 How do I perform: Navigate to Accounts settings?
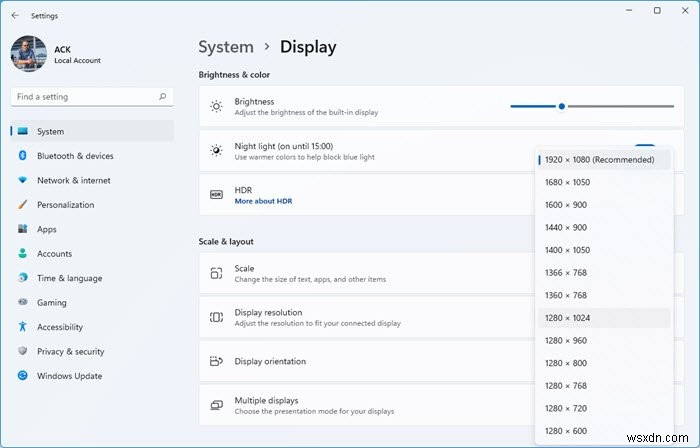coord(54,253)
